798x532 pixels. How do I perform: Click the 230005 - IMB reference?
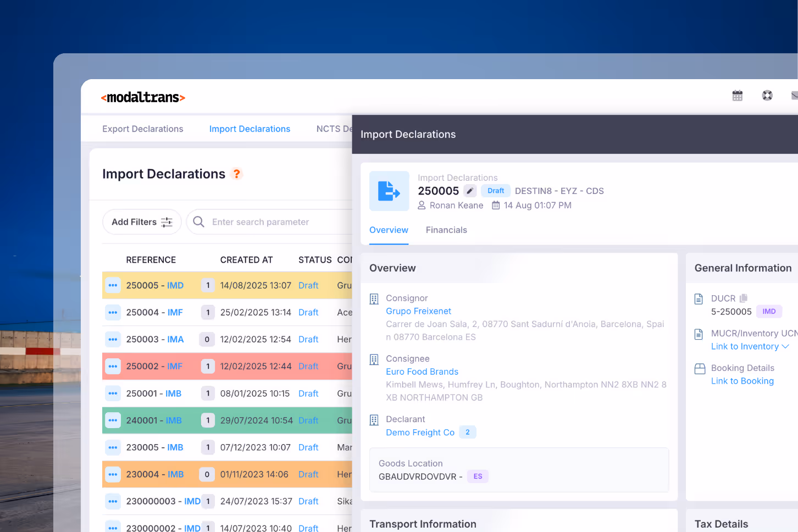coord(155,447)
